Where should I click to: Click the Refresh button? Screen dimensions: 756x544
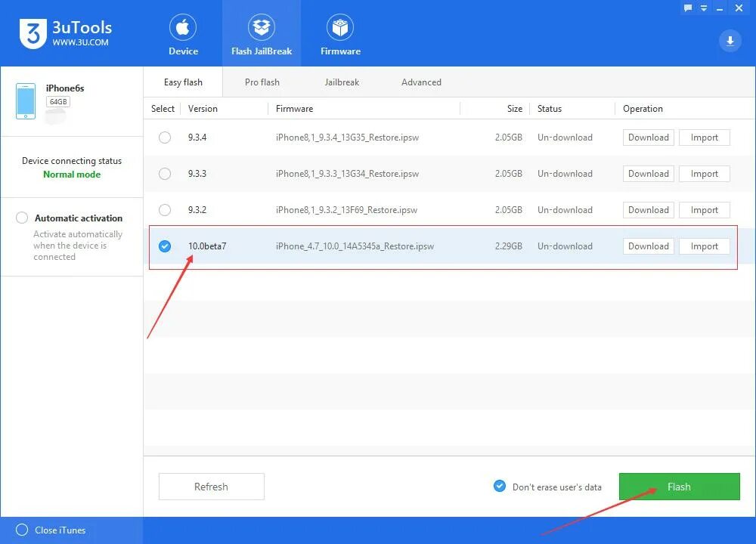click(x=211, y=486)
